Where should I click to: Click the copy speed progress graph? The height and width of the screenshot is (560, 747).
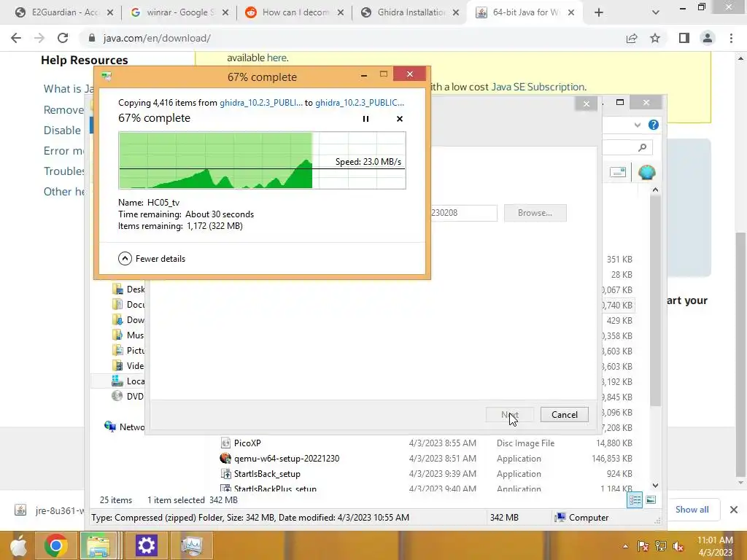[x=262, y=160]
